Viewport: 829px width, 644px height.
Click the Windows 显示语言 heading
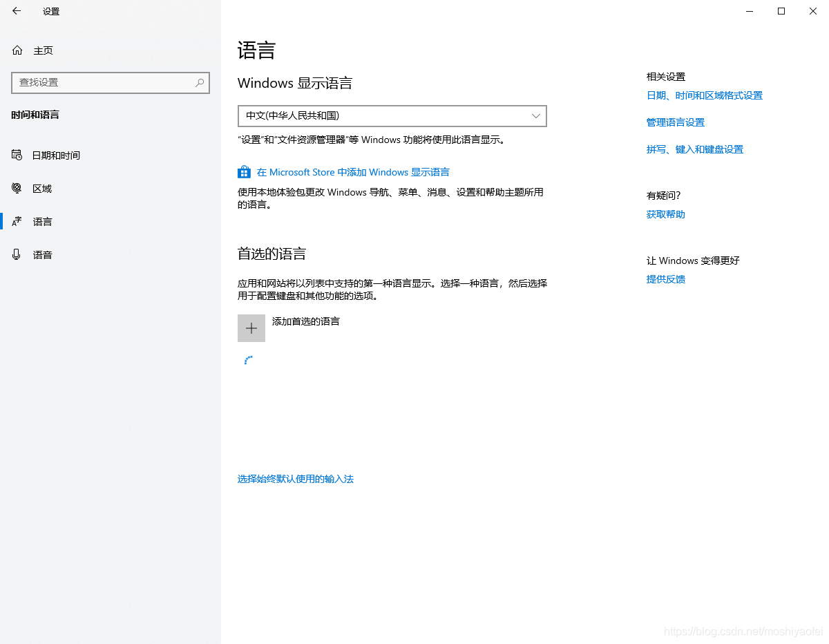(x=295, y=83)
